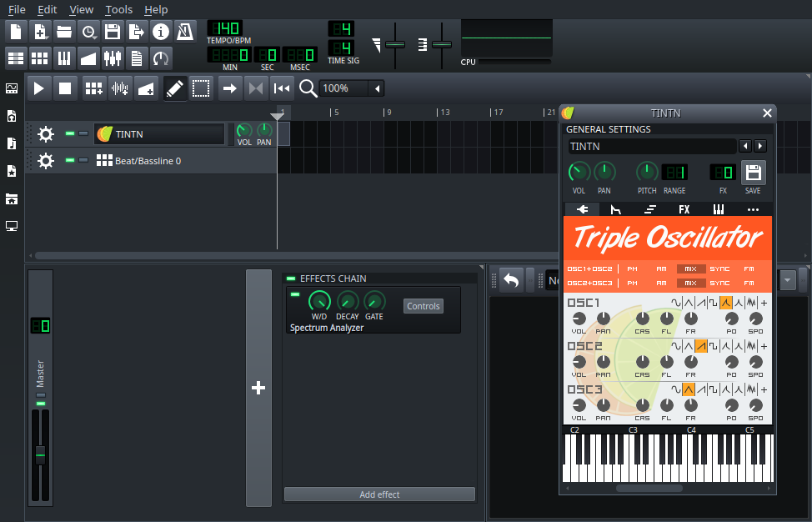Open an existing project folder icon
812x522 pixels.
[64, 33]
